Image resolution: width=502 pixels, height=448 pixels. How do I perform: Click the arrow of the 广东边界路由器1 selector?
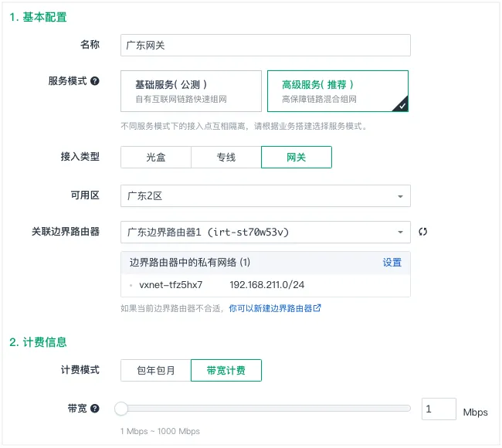(x=400, y=232)
